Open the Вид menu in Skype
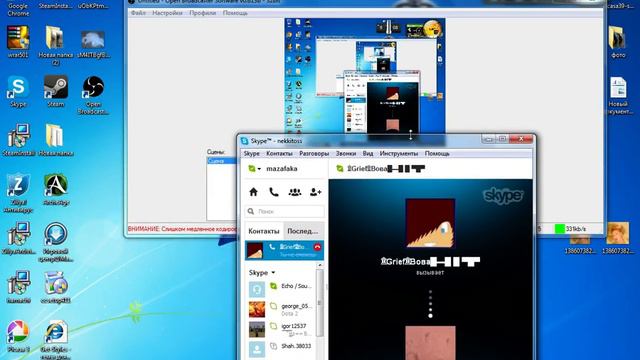Image resolution: width=640 pixels, height=360 pixels. click(368, 153)
